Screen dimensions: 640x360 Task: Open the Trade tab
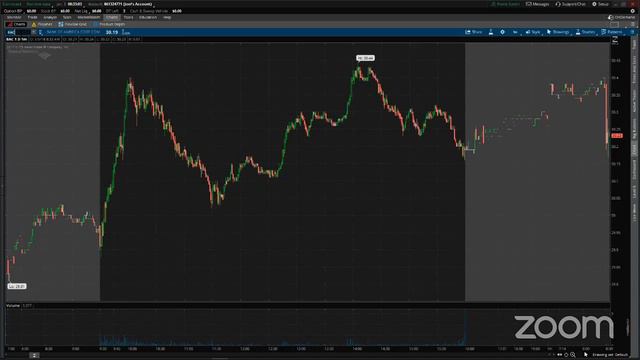32,18
